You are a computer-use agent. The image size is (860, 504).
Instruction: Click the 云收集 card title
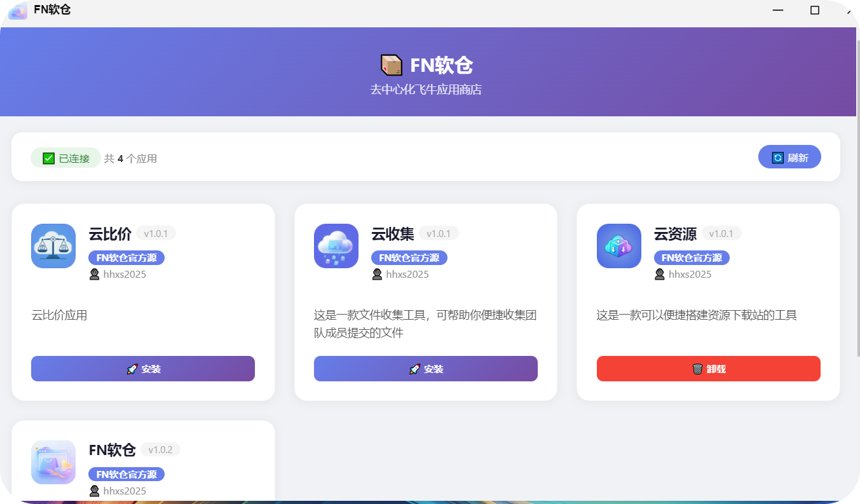[x=393, y=234]
